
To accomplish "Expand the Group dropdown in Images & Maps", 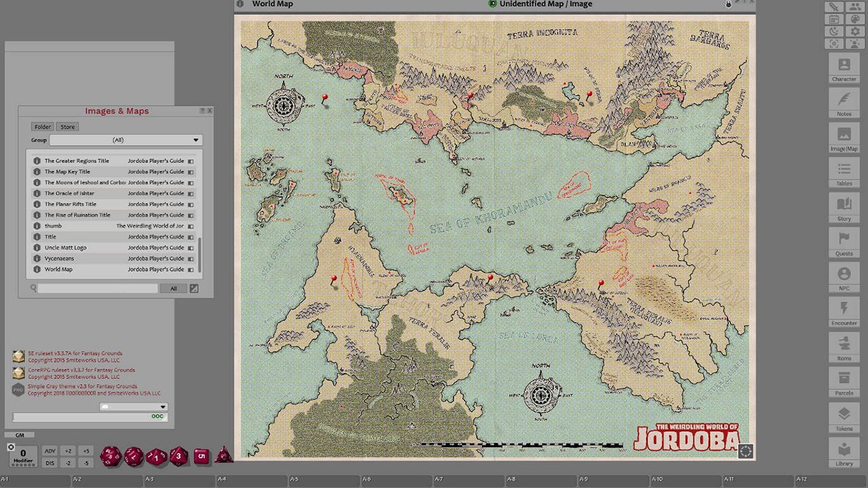I will (x=126, y=140).
